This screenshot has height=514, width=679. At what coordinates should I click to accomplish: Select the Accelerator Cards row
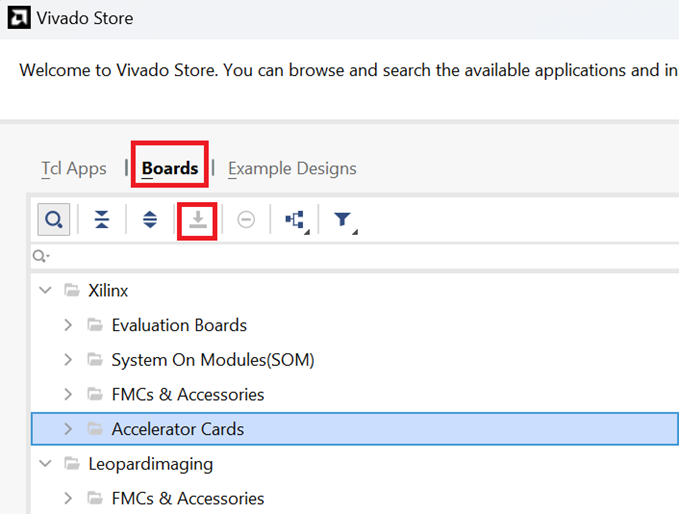click(355, 429)
